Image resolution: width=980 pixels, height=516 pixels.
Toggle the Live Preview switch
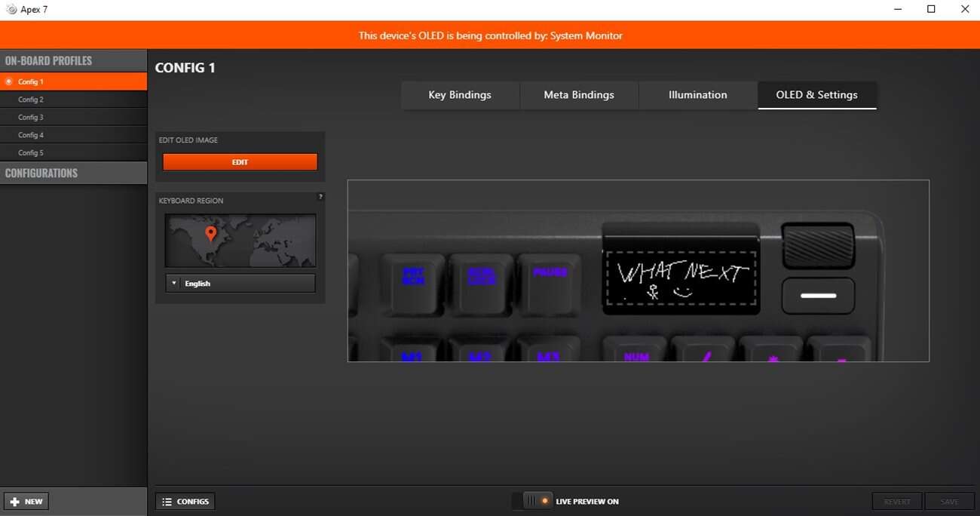[x=537, y=501]
